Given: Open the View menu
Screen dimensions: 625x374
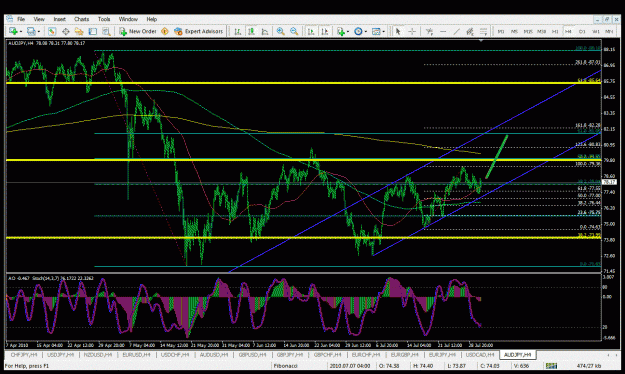Looking at the screenshot, I should click(39, 19).
